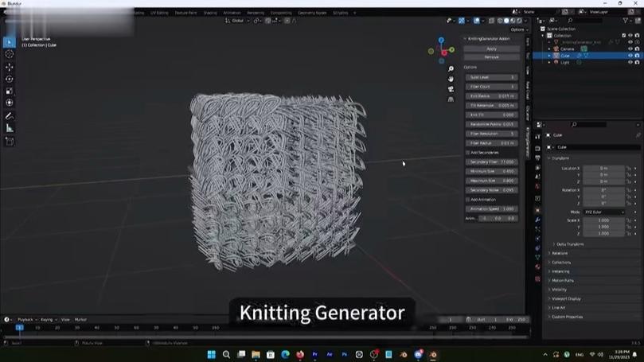Open the timeline Keying menu button
Viewport: 644px width, 362px height.
(49, 319)
